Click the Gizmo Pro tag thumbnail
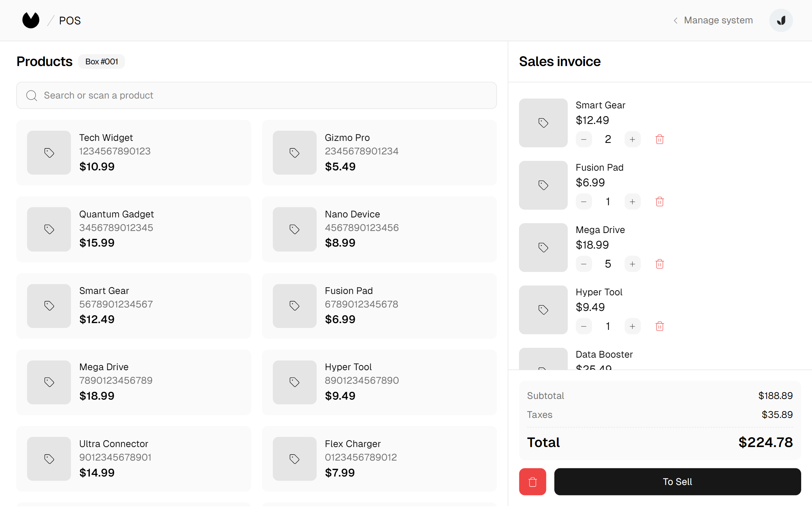 tap(295, 153)
